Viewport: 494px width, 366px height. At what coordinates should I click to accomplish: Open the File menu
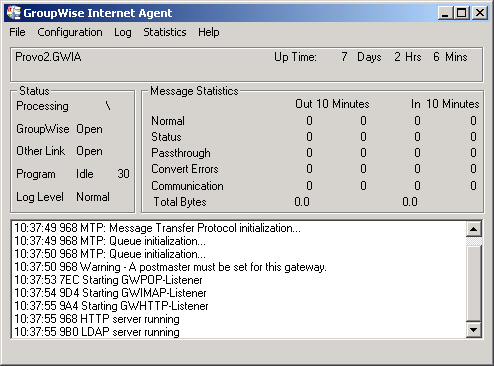coord(17,32)
